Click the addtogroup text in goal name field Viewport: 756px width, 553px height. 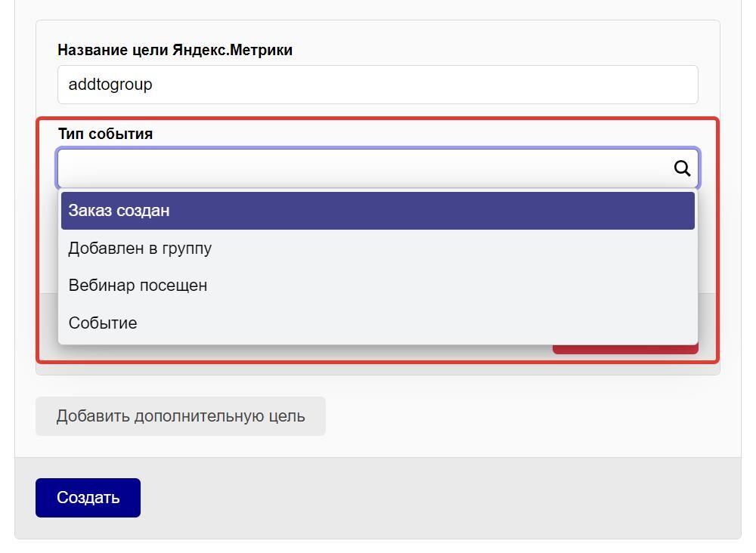(110, 85)
